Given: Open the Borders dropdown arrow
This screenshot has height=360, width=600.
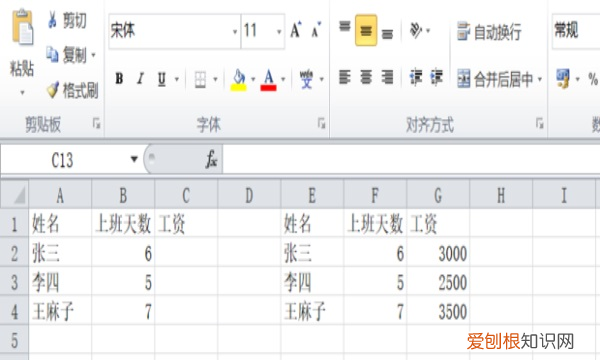Looking at the screenshot, I should point(215,80).
